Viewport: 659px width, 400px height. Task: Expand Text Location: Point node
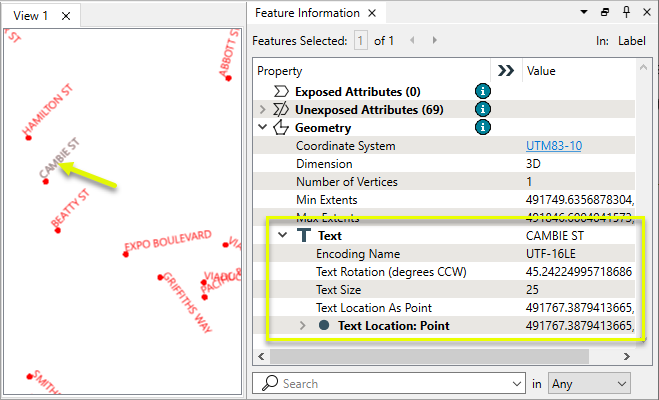[x=303, y=325]
